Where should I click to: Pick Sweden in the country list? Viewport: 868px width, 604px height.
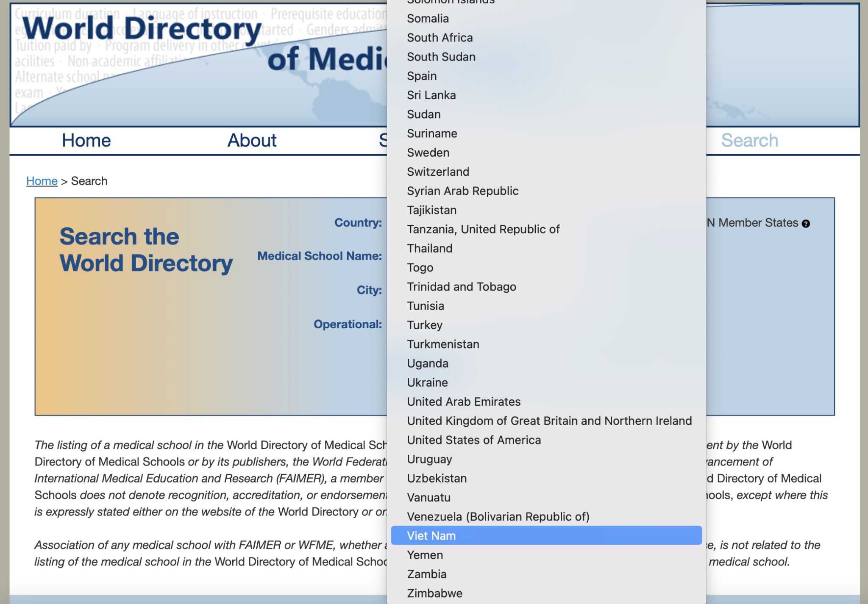tap(546, 152)
